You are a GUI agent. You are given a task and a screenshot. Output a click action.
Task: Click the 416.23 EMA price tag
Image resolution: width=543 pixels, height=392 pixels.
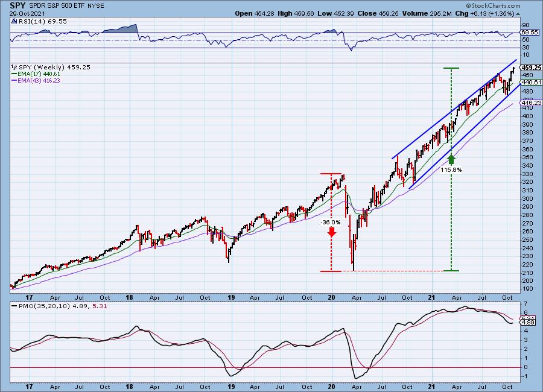click(x=531, y=103)
